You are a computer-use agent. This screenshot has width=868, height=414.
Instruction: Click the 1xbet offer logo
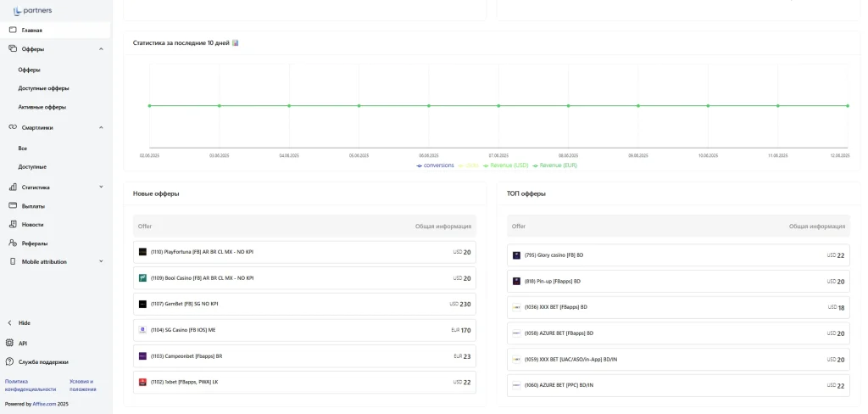click(142, 382)
